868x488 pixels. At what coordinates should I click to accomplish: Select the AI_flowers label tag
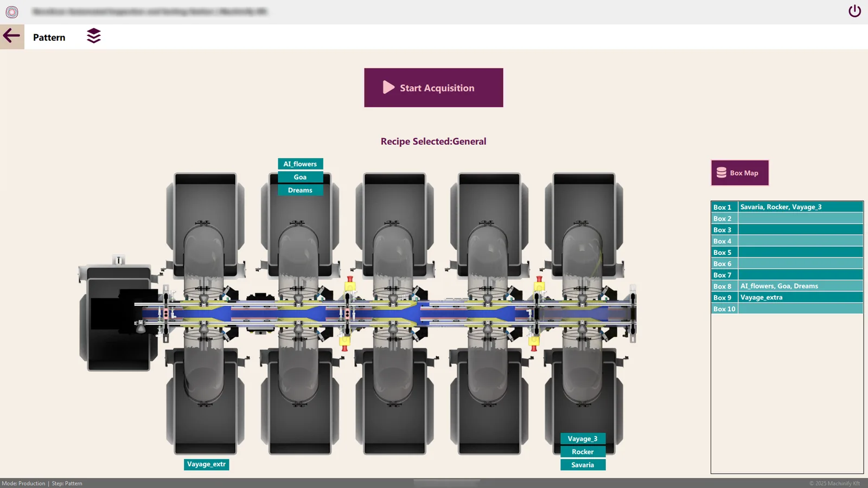click(301, 164)
